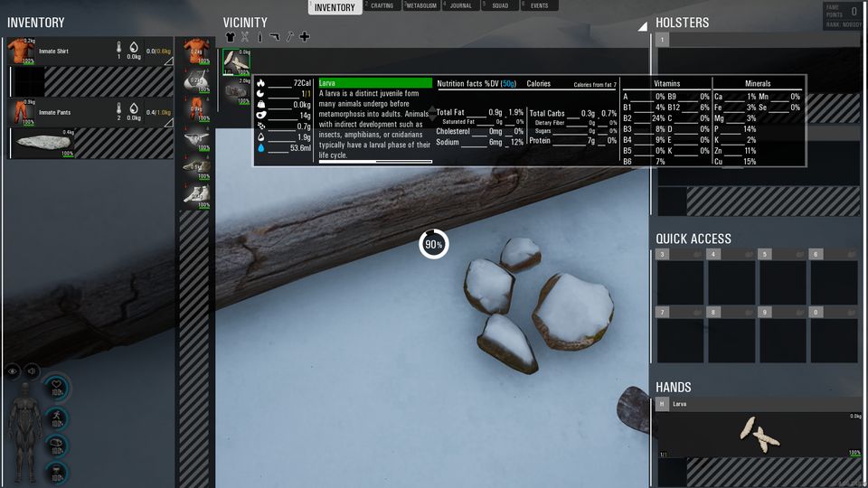Toggle the eye visibility button

13,371
